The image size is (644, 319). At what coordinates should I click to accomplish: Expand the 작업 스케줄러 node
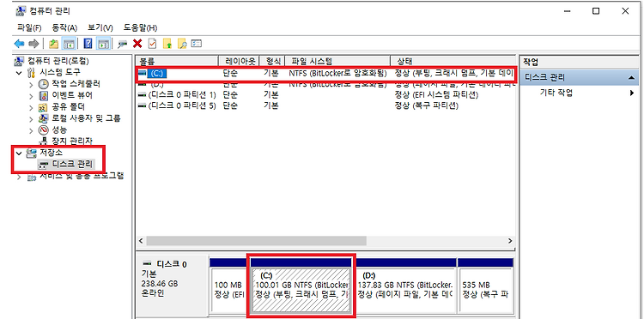click(31, 84)
